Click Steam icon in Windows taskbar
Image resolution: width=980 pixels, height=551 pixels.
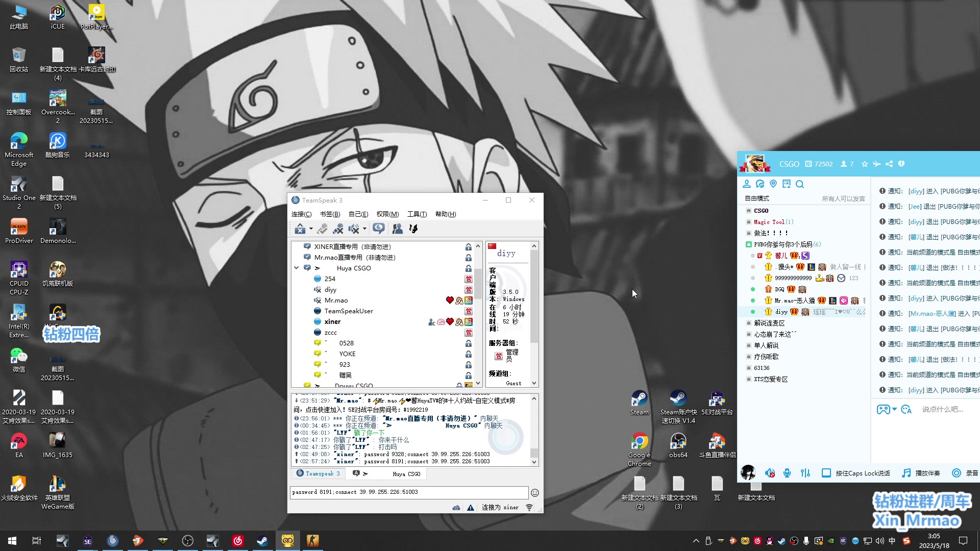[262, 541]
